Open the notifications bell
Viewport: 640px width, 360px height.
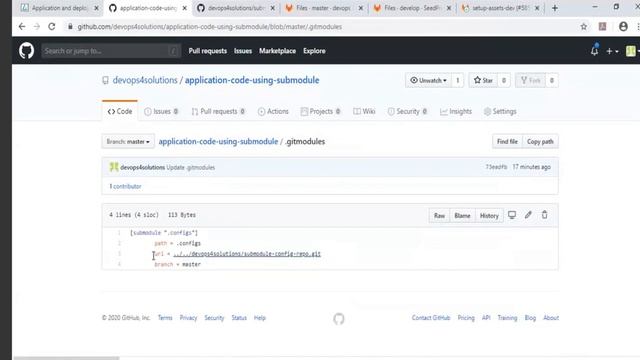[594, 51]
